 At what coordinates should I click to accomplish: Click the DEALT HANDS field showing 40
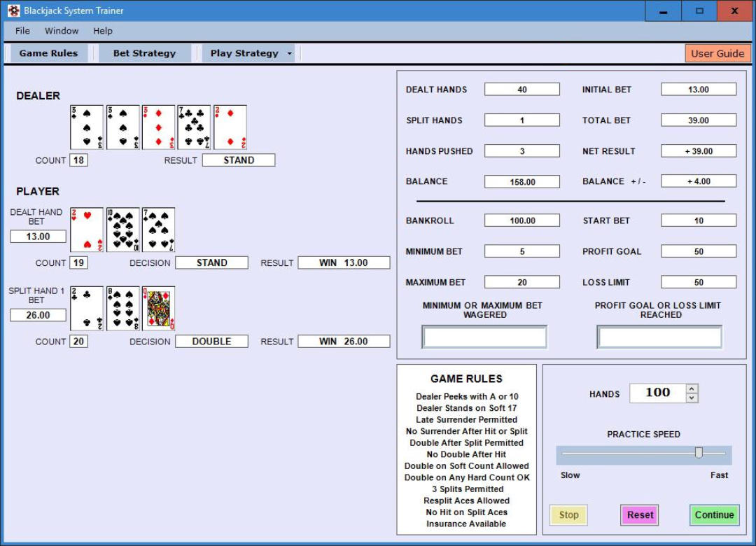(x=522, y=89)
